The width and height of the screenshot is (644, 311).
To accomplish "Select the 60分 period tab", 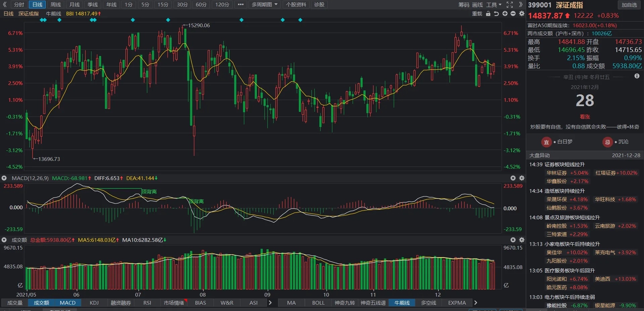I will [x=201, y=5].
